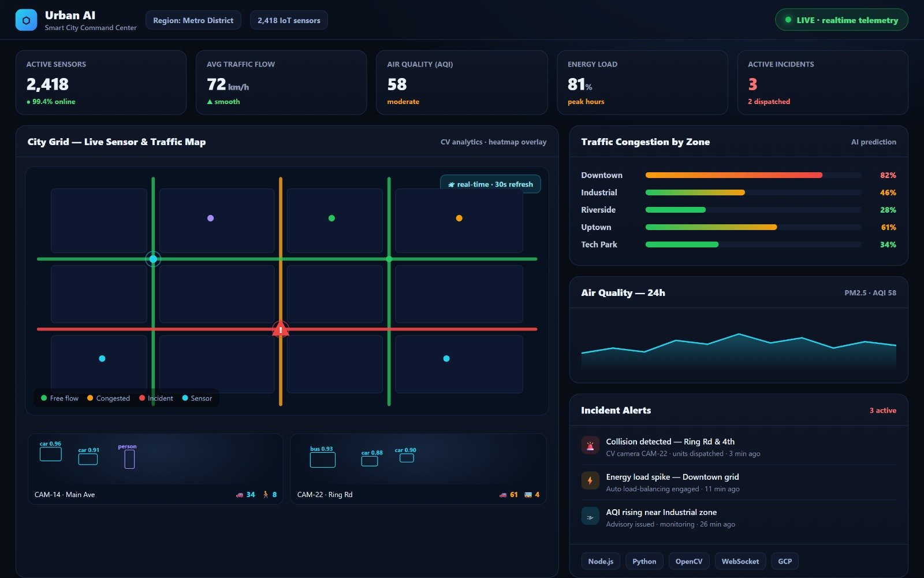Screen dimensions: 924x578
Task: Open the Region: Metro District chip
Action: click(x=193, y=20)
